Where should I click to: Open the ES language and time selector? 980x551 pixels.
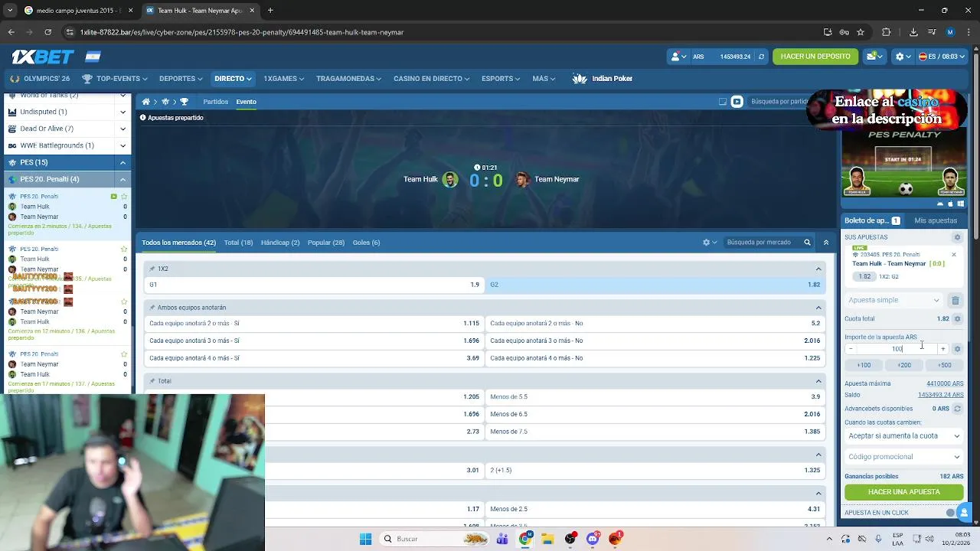[941, 57]
